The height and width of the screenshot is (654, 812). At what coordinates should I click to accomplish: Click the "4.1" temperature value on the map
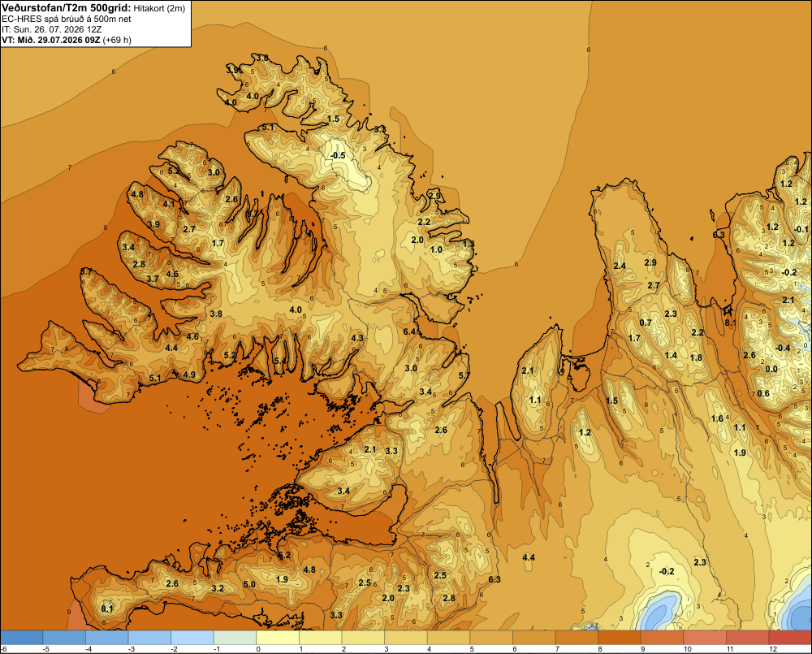coord(169,204)
